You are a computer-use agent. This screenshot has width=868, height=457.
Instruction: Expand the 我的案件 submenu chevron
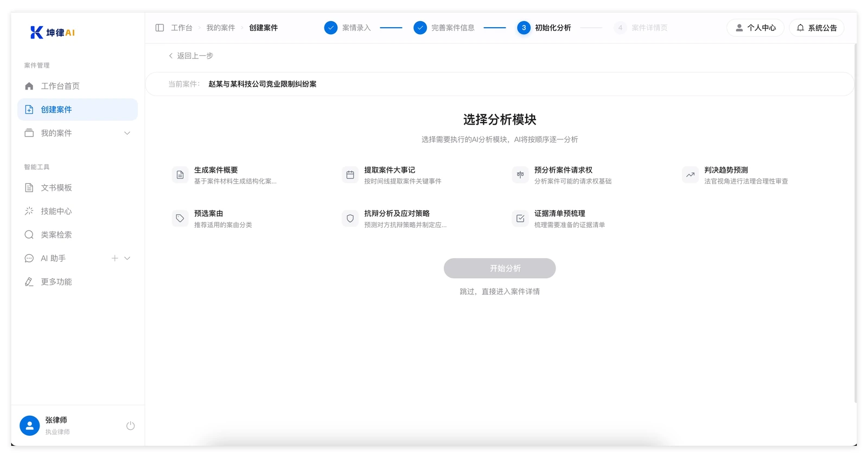[x=127, y=133]
